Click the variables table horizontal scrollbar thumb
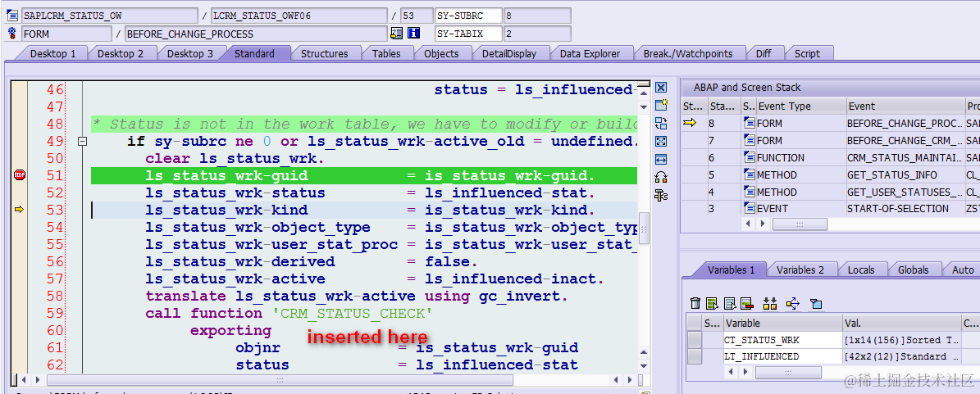The image size is (980, 394). tap(788, 373)
